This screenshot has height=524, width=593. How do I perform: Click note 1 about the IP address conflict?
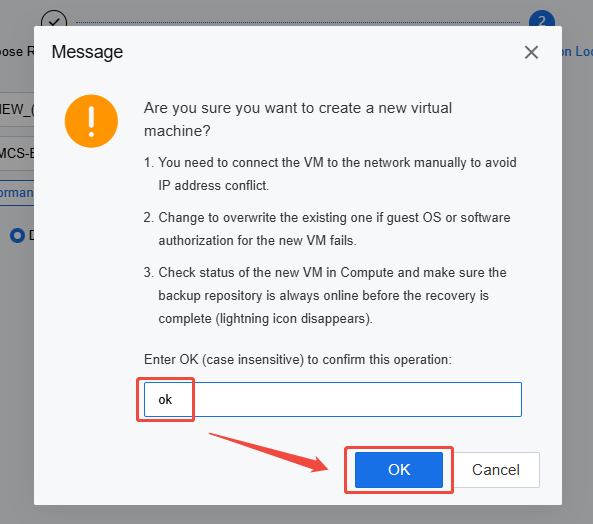point(330,174)
